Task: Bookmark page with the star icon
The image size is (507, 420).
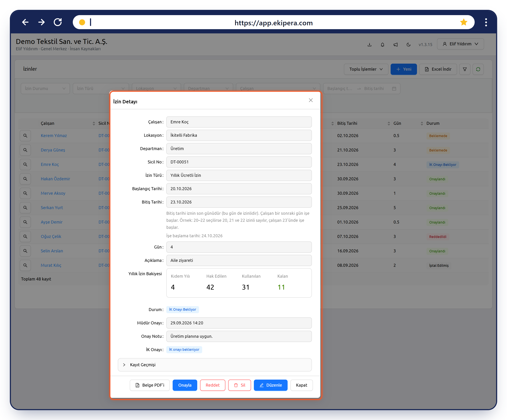Action: click(x=464, y=22)
